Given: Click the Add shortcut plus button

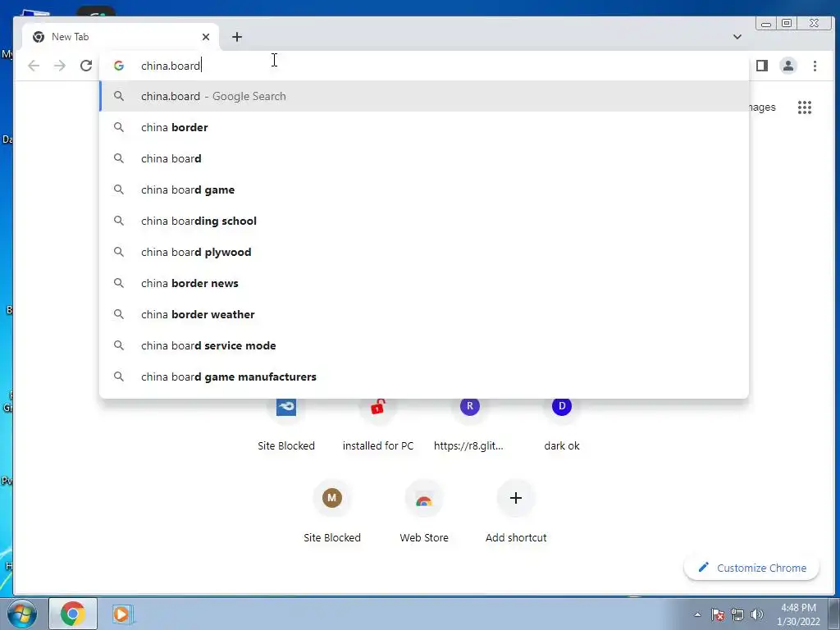Looking at the screenshot, I should coord(516,498).
